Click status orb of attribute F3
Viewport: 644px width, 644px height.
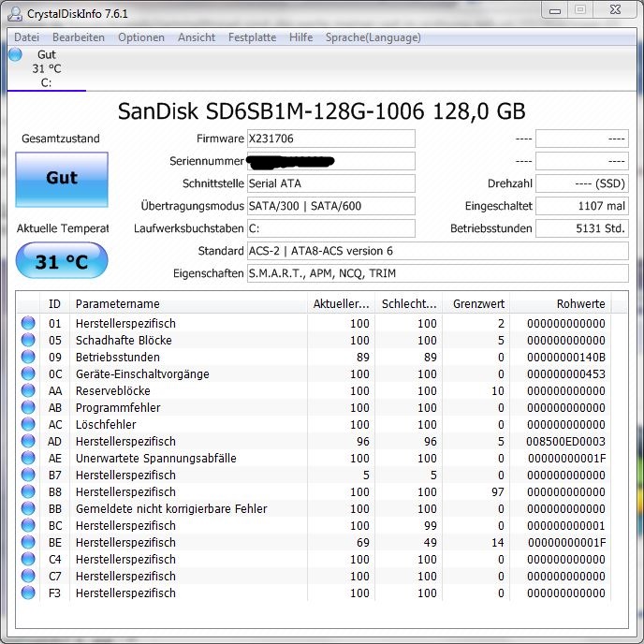point(28,593)
